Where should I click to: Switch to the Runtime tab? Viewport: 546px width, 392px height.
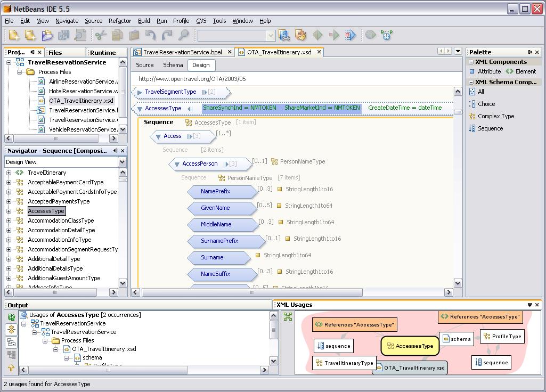[107, 52]
